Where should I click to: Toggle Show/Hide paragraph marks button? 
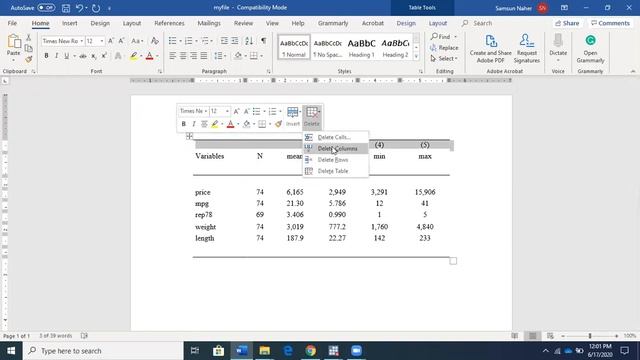coord(264,41)
